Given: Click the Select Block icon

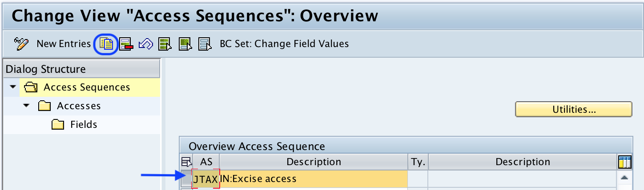Looking at the screenshot, I should pyautogui.click(x=185, y=44).
